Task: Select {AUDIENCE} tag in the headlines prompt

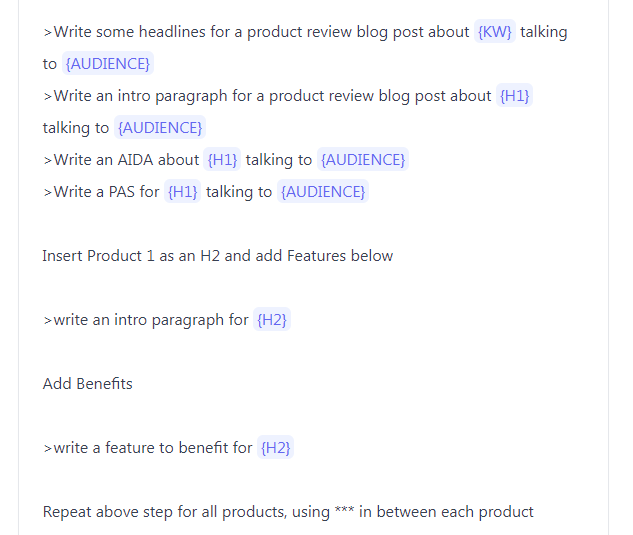Action: point(108,64)
